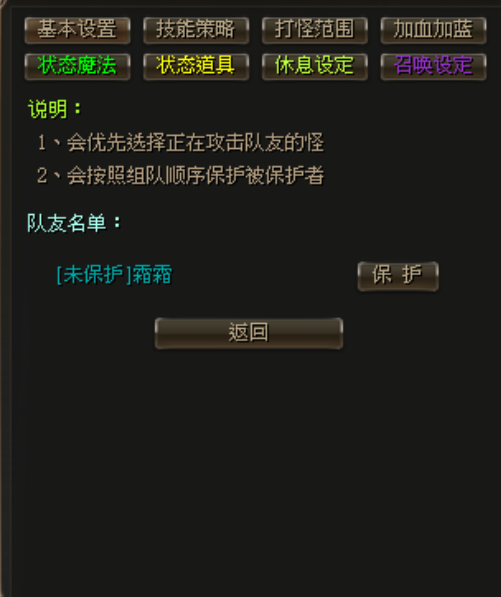Click the words 队友的怪 in instruction 1
This screenshot has width=501, height=597.
[284, 142]
